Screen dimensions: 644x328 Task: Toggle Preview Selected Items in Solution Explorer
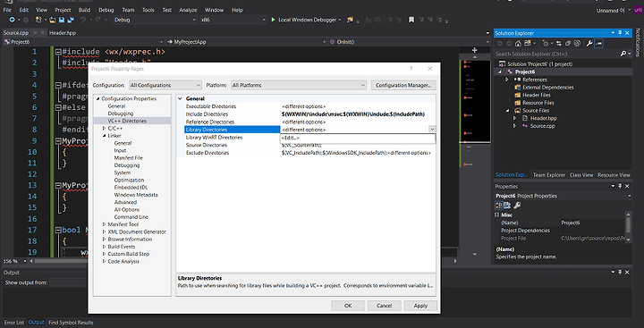point(598,44)
